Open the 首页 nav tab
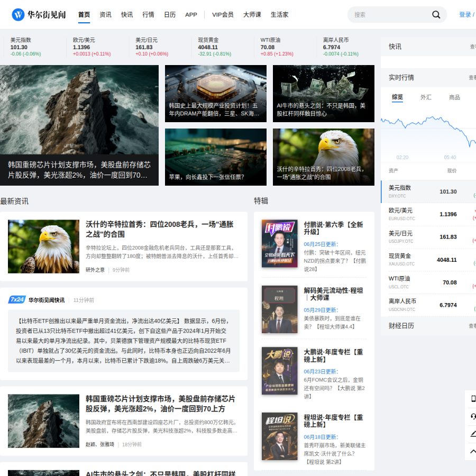The width and height of the screenshot is (476, 476). pyautogui.click(x=84, y=15)
